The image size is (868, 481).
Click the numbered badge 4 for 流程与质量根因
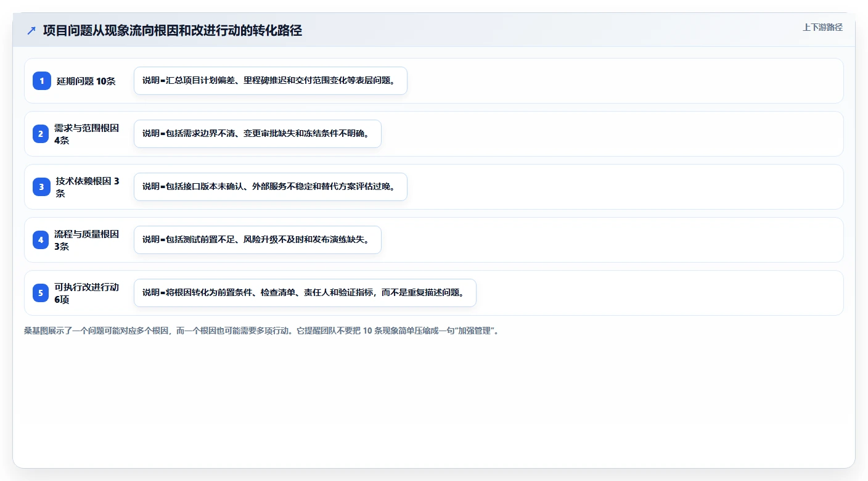41,240
